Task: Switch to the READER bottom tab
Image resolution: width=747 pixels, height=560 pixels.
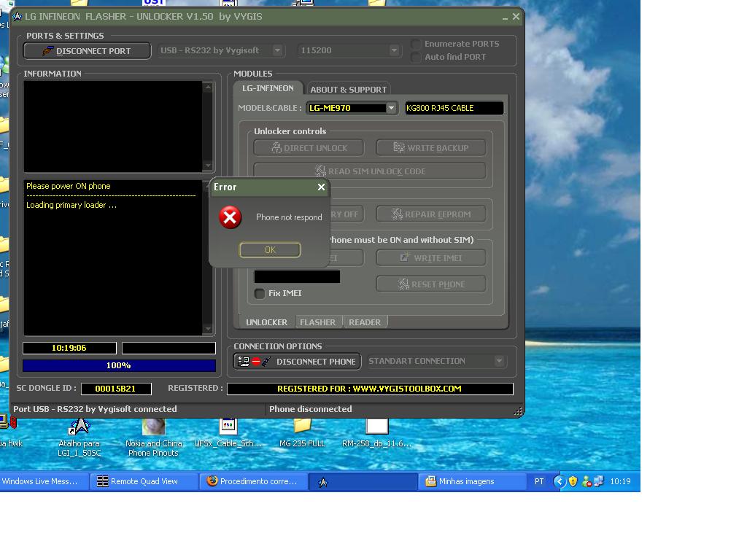Action: (x=365, y=322)
